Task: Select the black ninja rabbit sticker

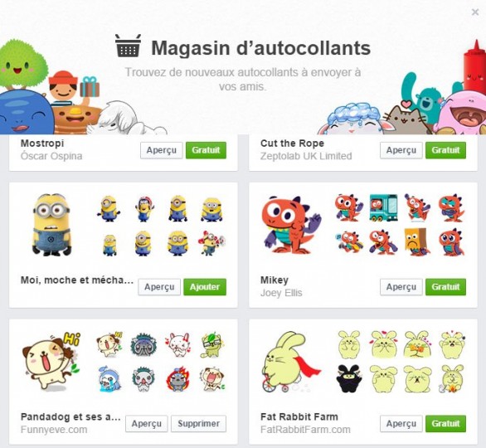Action: (x=349, y=378)
